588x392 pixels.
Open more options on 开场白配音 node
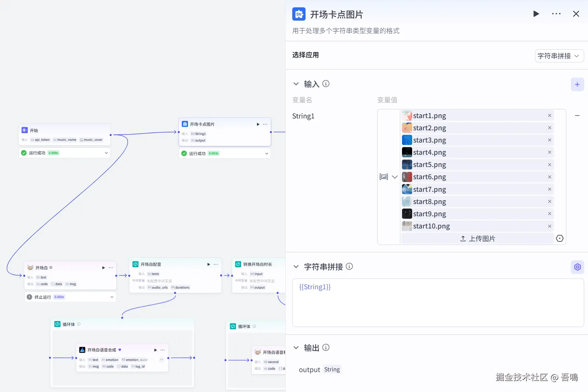tap(216, 264)
